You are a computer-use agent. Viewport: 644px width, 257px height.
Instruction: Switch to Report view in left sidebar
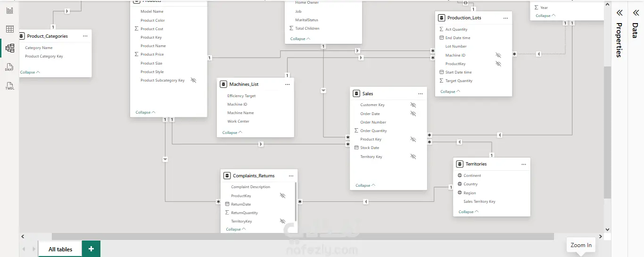9,10
